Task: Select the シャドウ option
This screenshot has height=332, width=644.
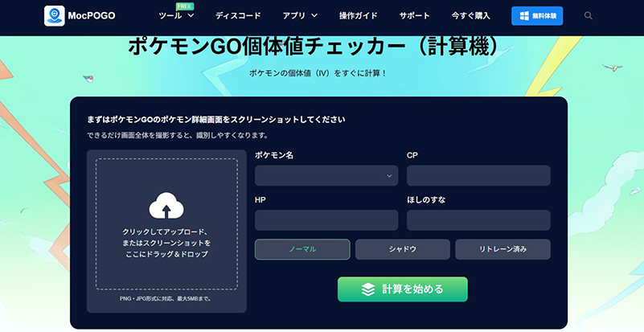Action: point(403,249)
